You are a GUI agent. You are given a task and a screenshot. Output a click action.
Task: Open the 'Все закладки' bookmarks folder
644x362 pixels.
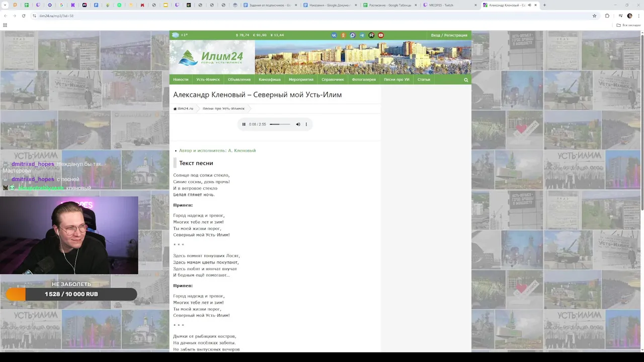click(628, 25)
